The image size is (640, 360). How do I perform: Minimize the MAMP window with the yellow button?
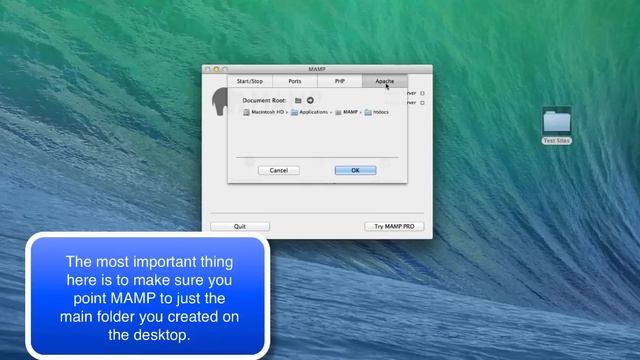[x=216, y=69]
